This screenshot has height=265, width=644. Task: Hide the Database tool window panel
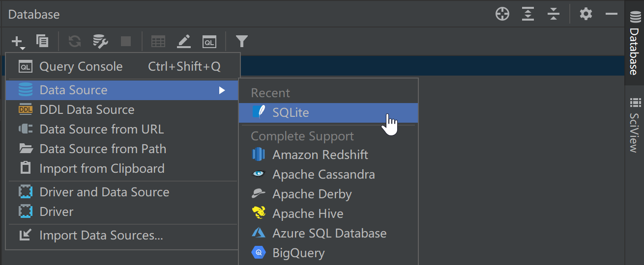click(612, 14)
